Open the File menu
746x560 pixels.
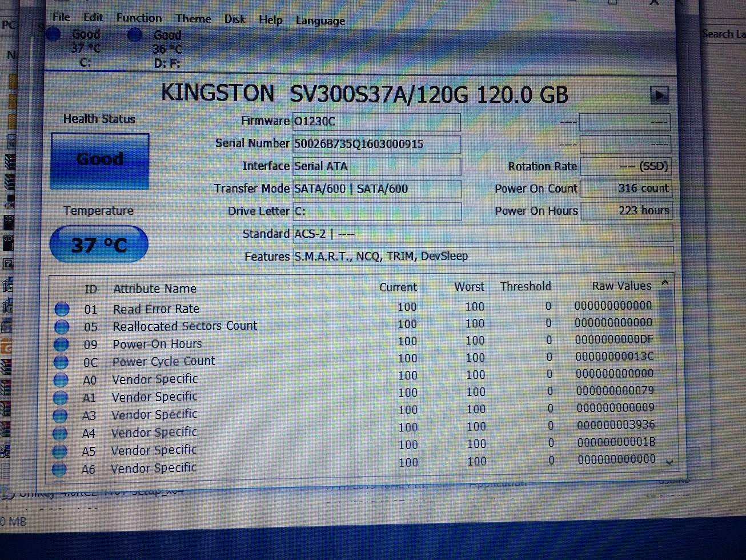61,17
